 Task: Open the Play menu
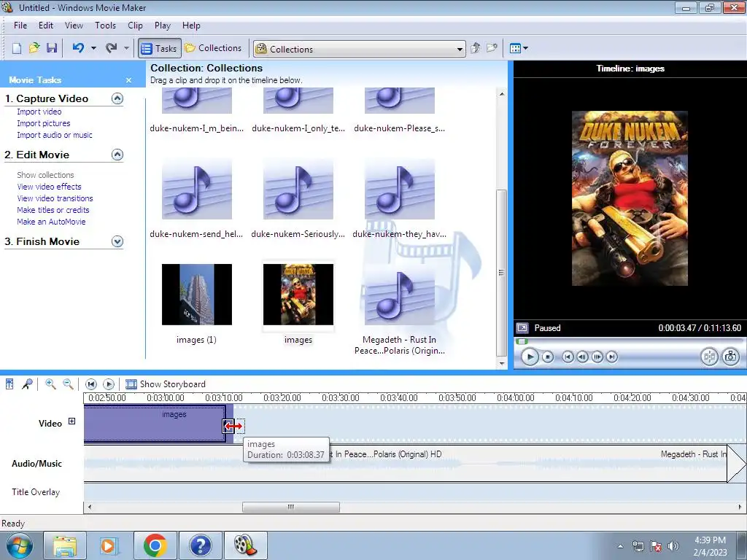coord(163,26)
